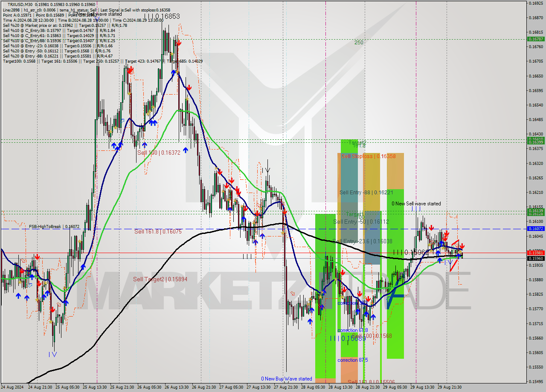546x392 pixels.
Task: Click the '24 Aug 2024' time axis label
Action: click(x=12, y=387)
